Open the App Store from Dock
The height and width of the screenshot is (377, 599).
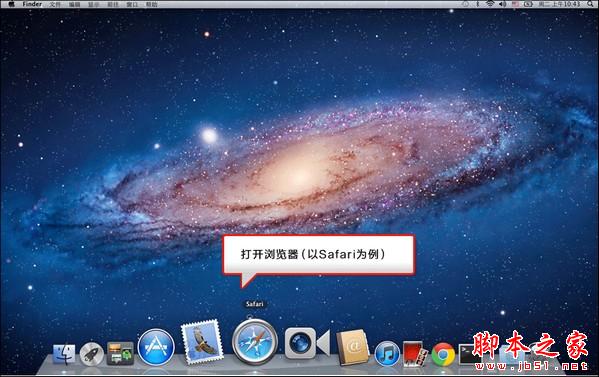coord(156,347)
